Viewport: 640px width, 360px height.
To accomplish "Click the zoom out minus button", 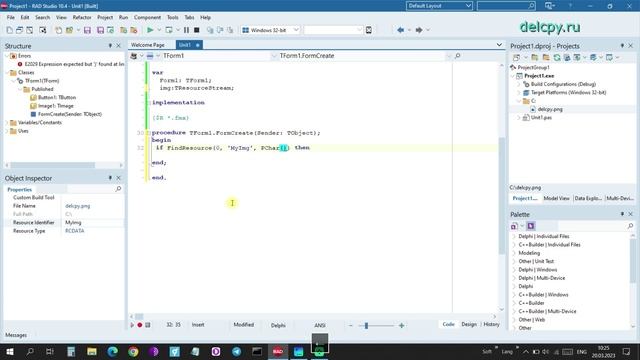I will (x=351, y=325).
